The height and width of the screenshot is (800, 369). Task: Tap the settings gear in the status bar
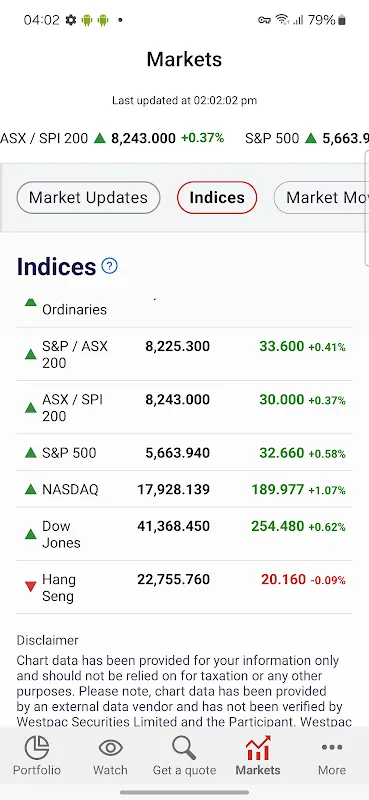[71, 20]
